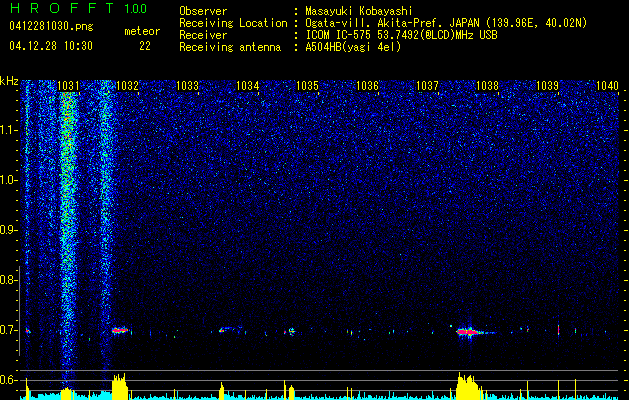629x400 pixels.
Task: Click the meteor echo just before 1032
Action: coord(120,331)
